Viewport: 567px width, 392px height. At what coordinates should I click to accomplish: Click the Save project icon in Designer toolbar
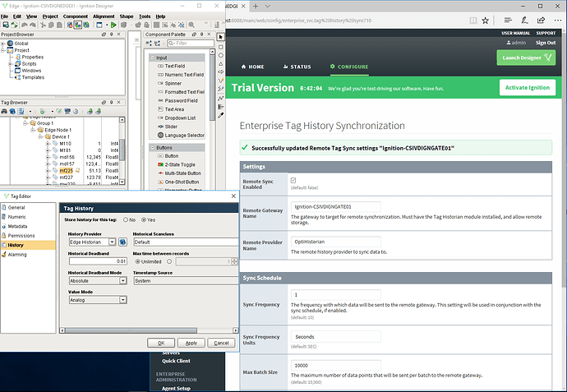coord(6,25)
